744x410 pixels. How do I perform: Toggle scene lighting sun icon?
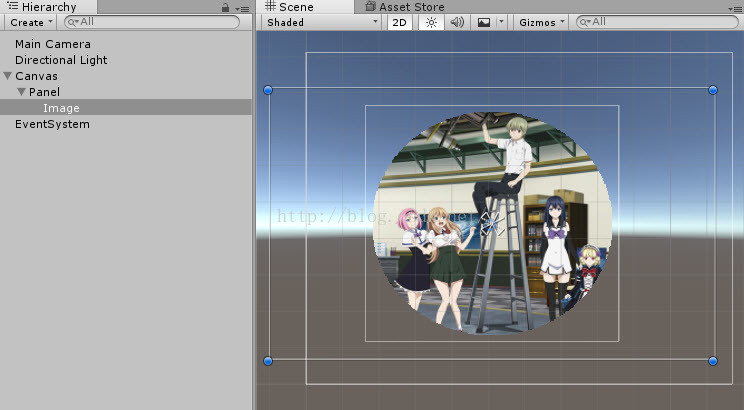[x=431, y=22]
